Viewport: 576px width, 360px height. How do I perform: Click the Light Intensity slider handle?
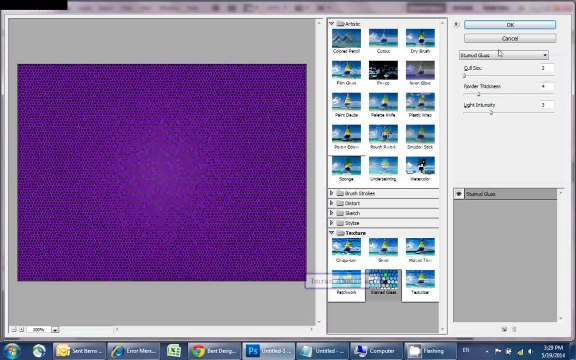pos(491,112)
